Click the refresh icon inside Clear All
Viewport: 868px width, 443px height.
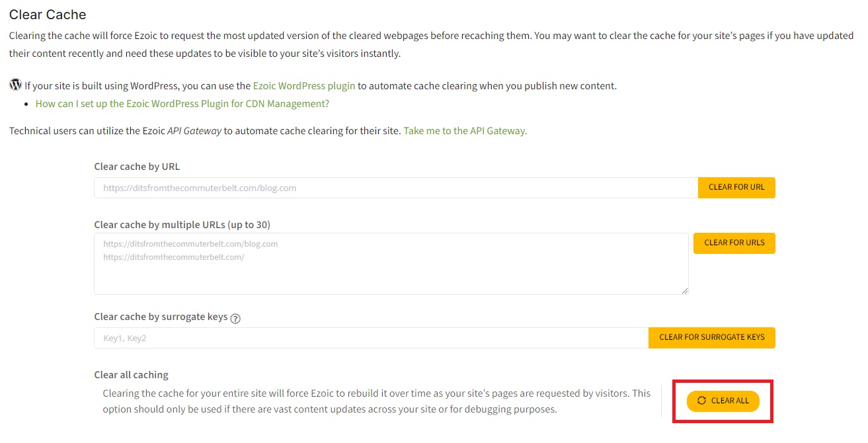click(x=701, y=401)
